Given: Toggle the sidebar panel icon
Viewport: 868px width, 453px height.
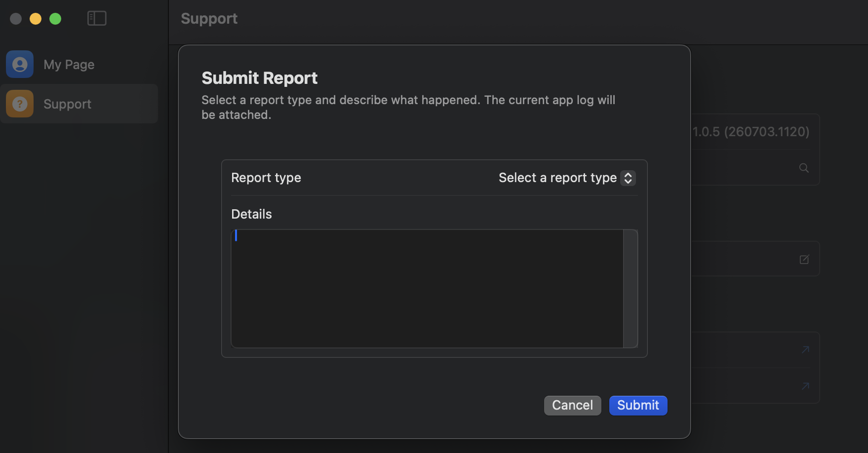Looking at the screenshot, I should (97, 18).
